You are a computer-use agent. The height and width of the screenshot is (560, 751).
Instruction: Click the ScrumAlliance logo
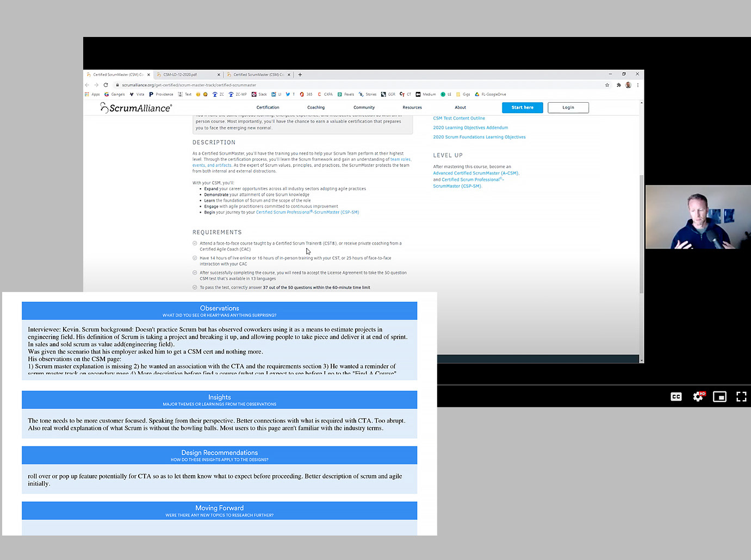(136, 108)
